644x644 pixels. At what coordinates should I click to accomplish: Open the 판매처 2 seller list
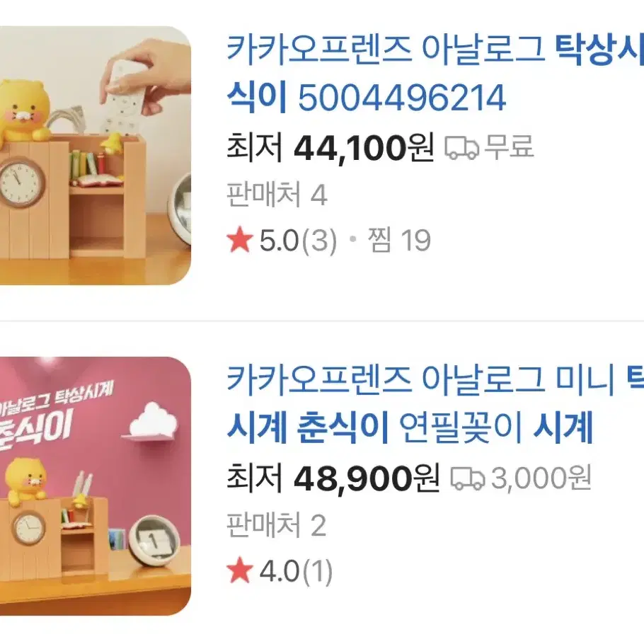pyautogui.click(x=277, y=525)
